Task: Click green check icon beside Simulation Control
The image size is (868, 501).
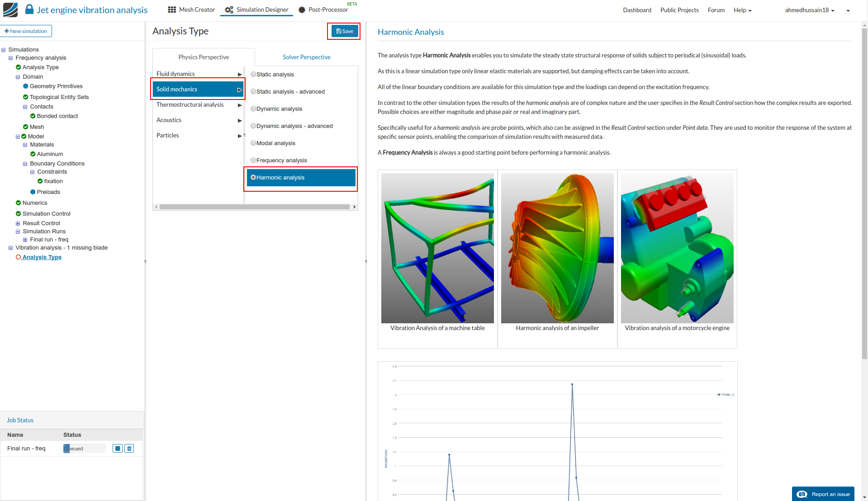Action: (19, 214)
